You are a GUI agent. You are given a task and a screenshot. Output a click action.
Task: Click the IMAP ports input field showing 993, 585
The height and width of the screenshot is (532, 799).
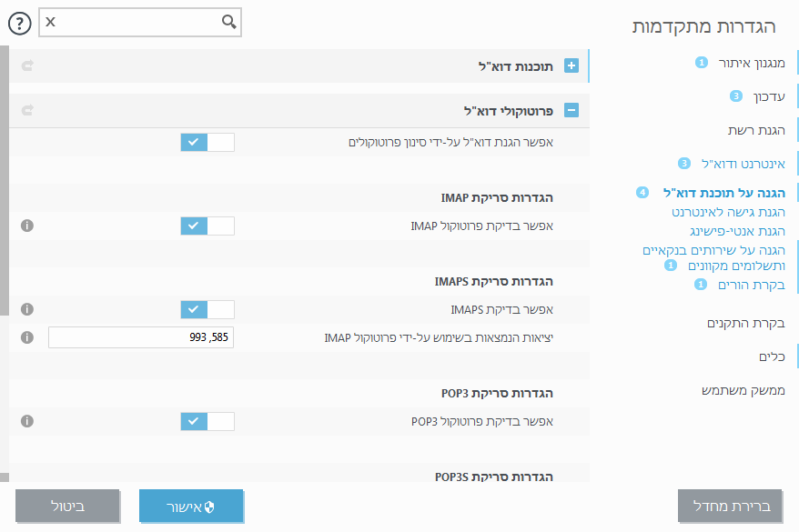(x=140, y=336)
